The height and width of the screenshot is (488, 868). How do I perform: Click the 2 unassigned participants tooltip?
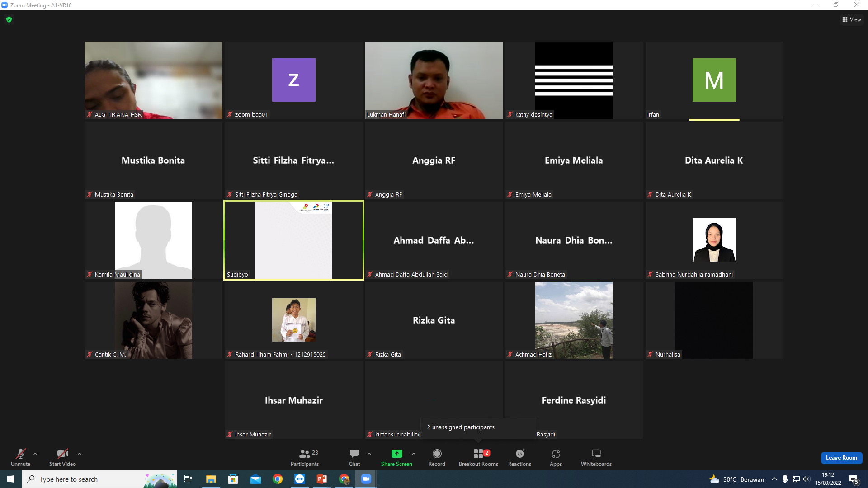[478, 427]
